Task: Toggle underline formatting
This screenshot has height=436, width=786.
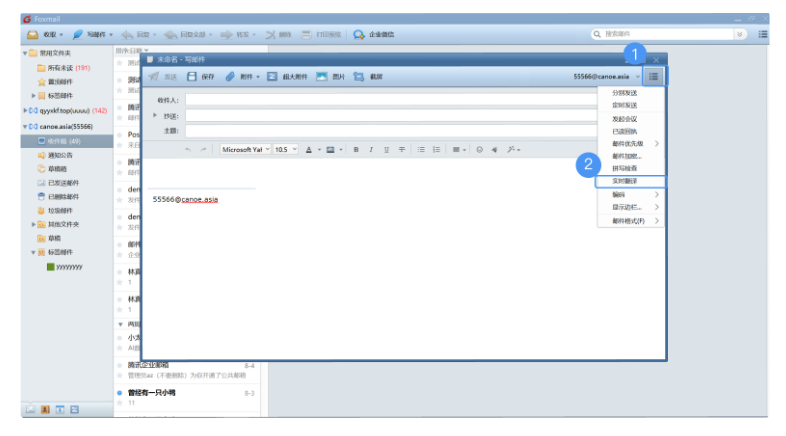Action: coord(386,149)
